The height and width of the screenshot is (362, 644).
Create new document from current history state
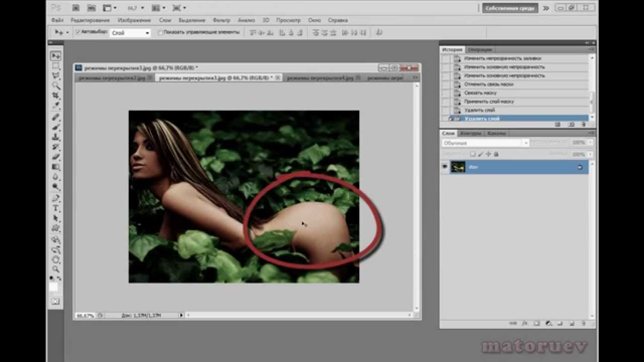point(558,124)
